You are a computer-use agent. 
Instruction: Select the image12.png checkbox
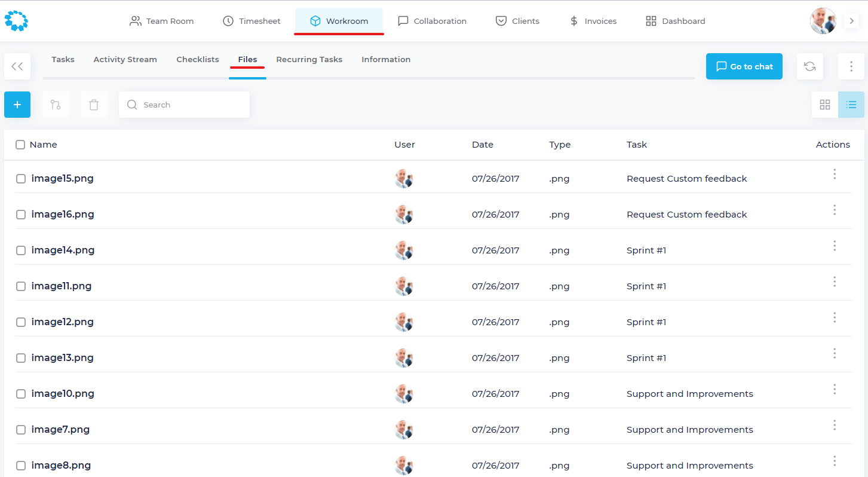(21, 322)
